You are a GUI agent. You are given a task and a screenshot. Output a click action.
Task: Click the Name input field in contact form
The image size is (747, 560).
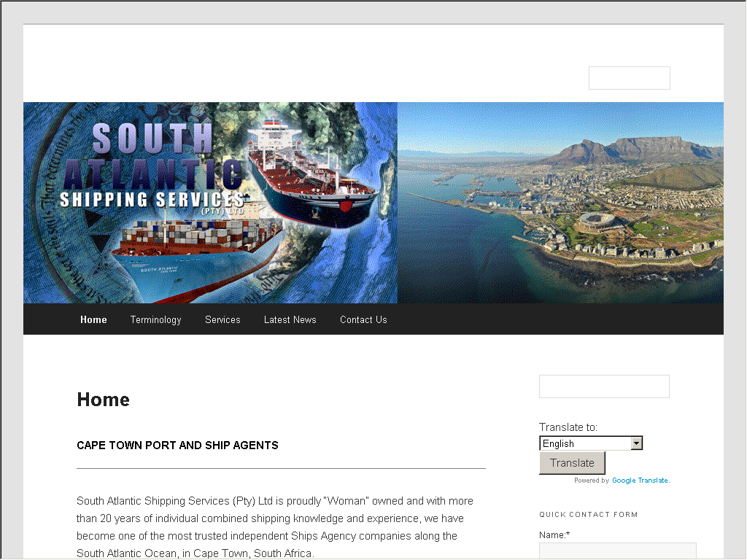(617, 551)
